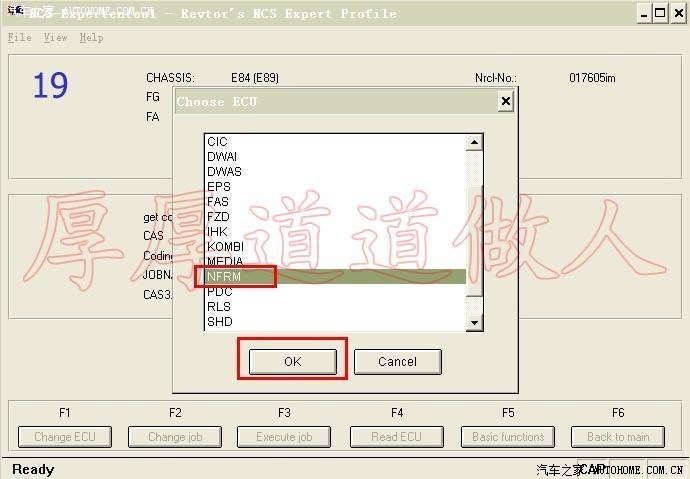This screenshot has height=479, width=690.
Task: Select FZD from ECU list
Action: (x=218, y=216)
